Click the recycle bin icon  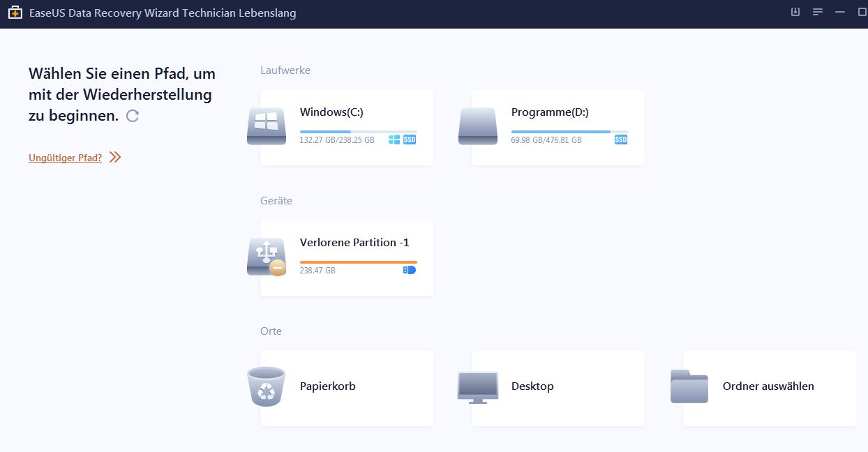[267, 386]
